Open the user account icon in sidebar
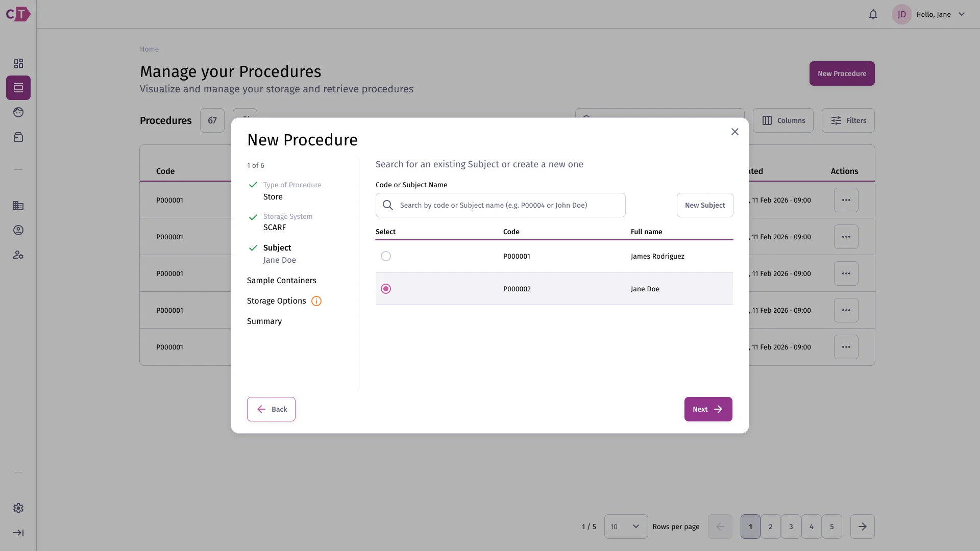This screenshot has width=980, height=551. coord(18,230)
